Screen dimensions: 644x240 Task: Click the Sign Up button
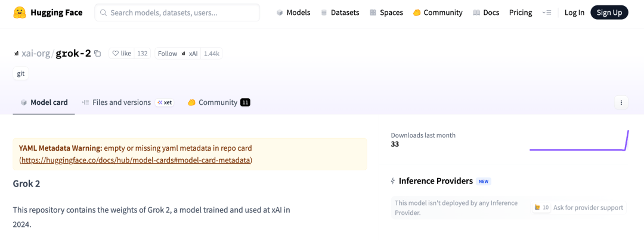tap(609, 13)
